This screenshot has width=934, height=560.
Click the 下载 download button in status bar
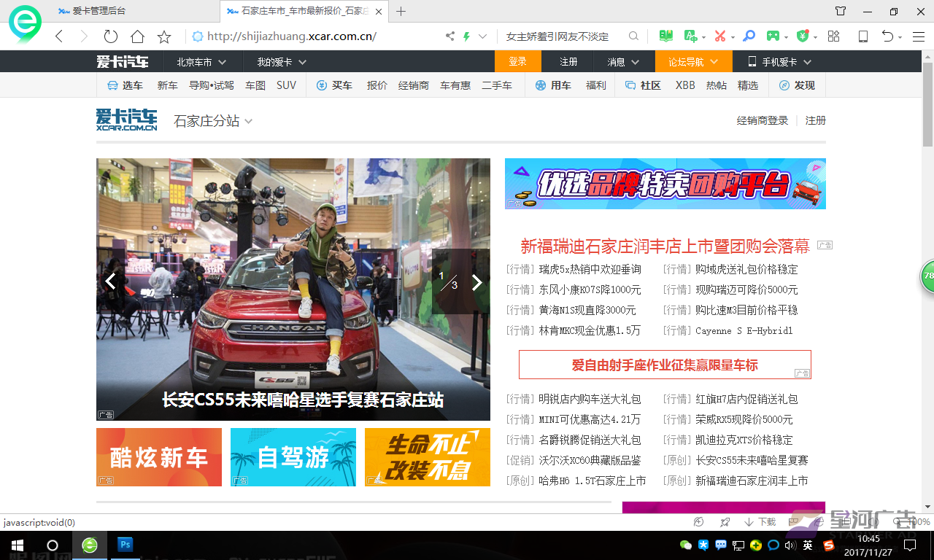point(760,522)
